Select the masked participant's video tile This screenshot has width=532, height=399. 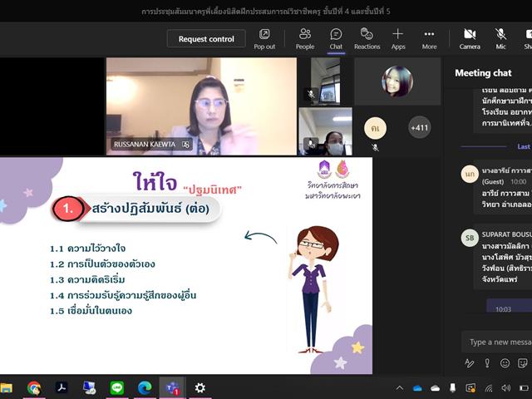click(x=325, y=131)
